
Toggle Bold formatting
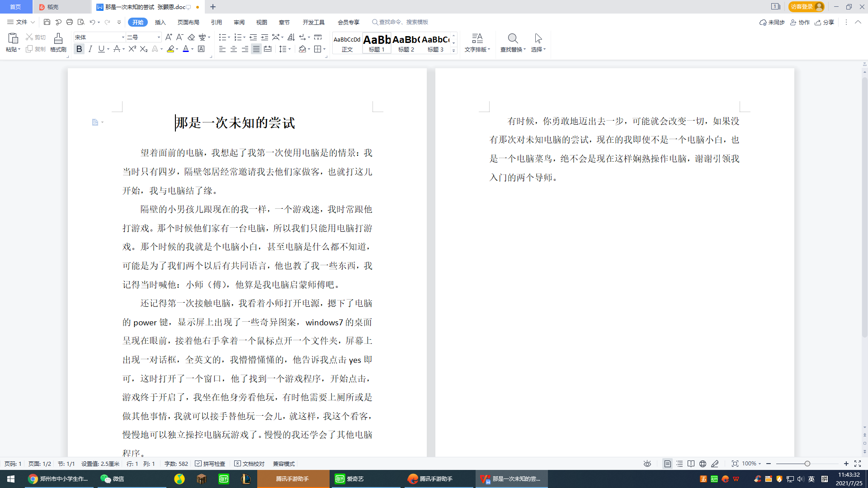point(79,49)
